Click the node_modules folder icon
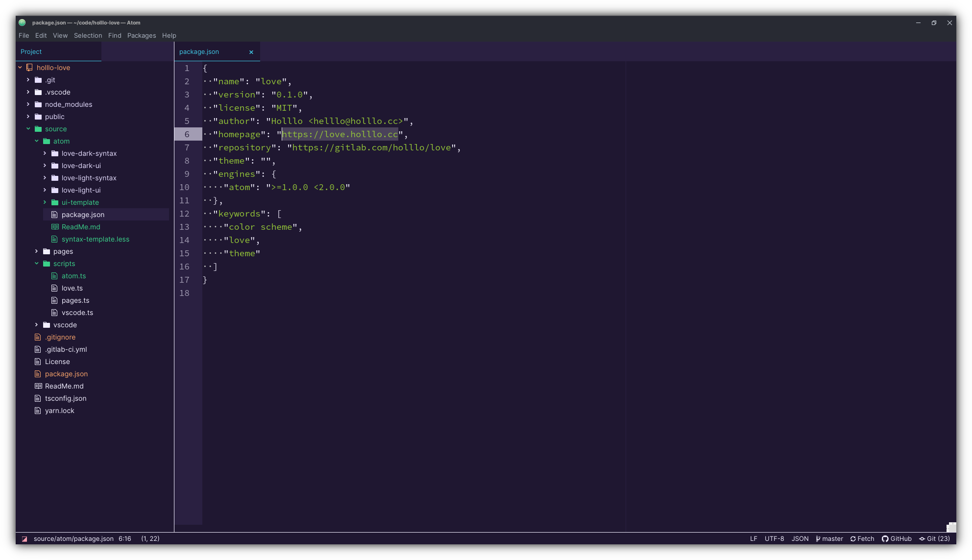The image size is (972, 560). [x=38, y=104]
